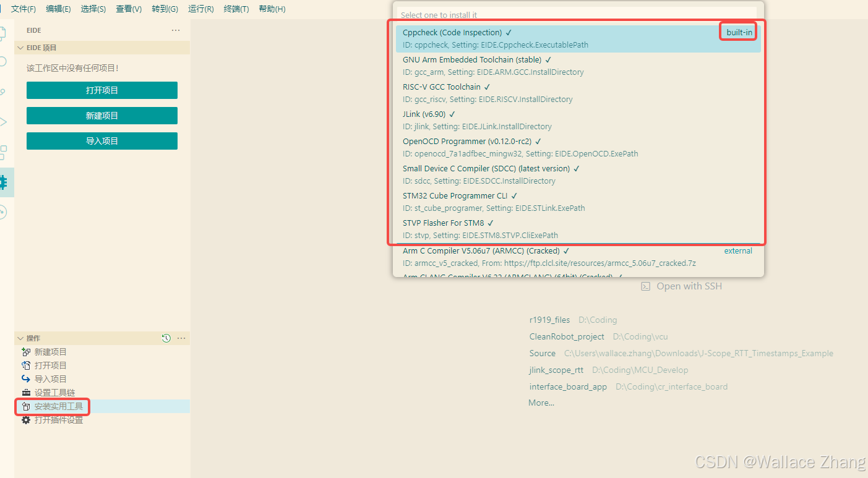Click the 打开项目 icon in 操作 panel

[x=26, y=365]
